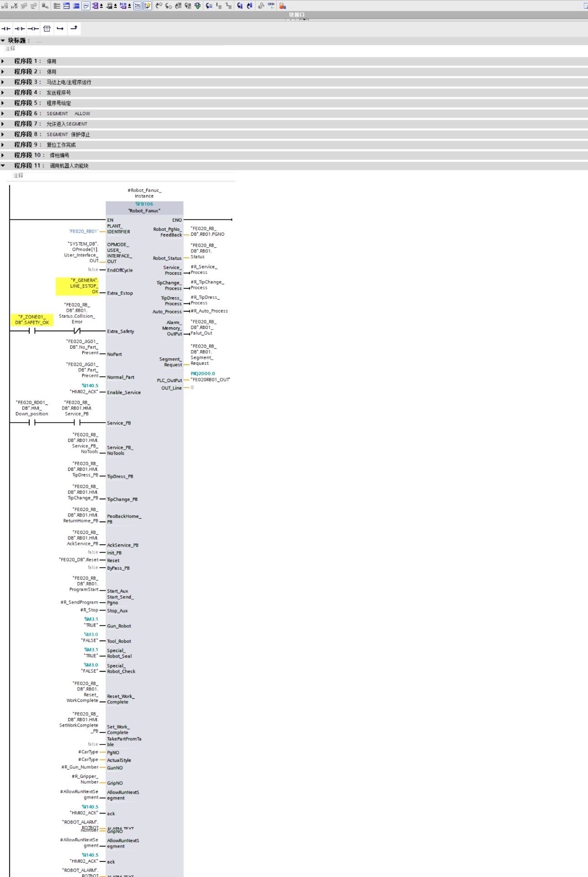Select the HMI_Down_position contact

[x=32, y=423]
